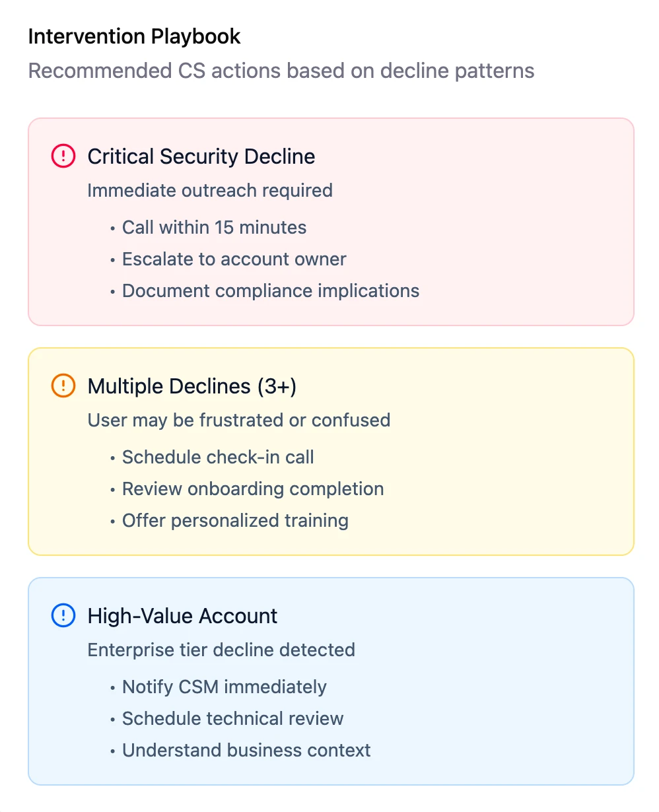This screenshot has height=812, width=659.
Task: Click the Review onboarding completion item
Action: pos(253,489)
